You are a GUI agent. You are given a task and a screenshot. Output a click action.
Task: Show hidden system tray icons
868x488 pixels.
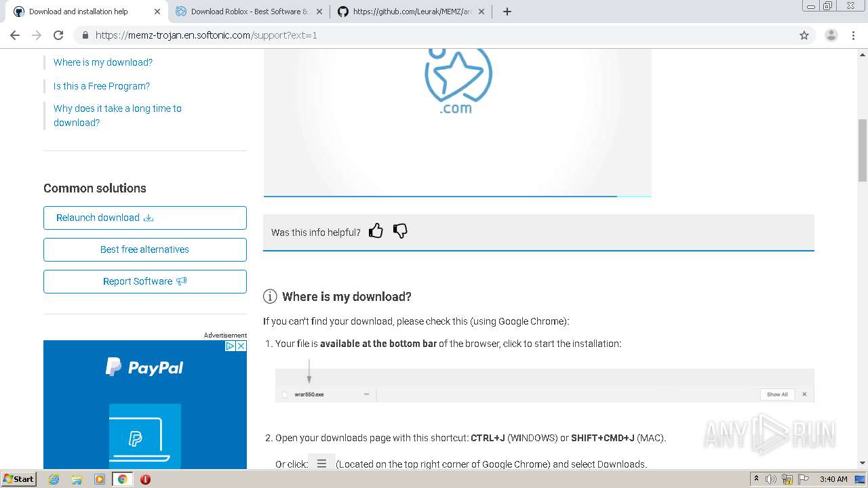click(x=756, y=479)
